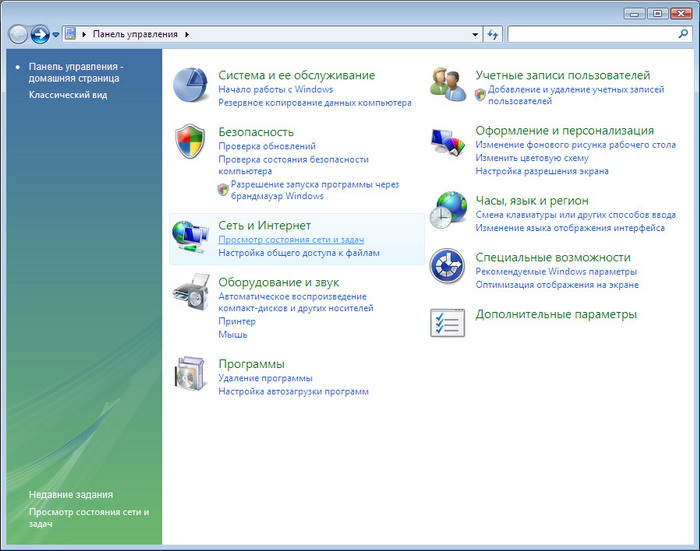Viewport: 700px width, 551px height.
Task: Click the shield icon beside firewall permission link
Action: pos(223,189)
